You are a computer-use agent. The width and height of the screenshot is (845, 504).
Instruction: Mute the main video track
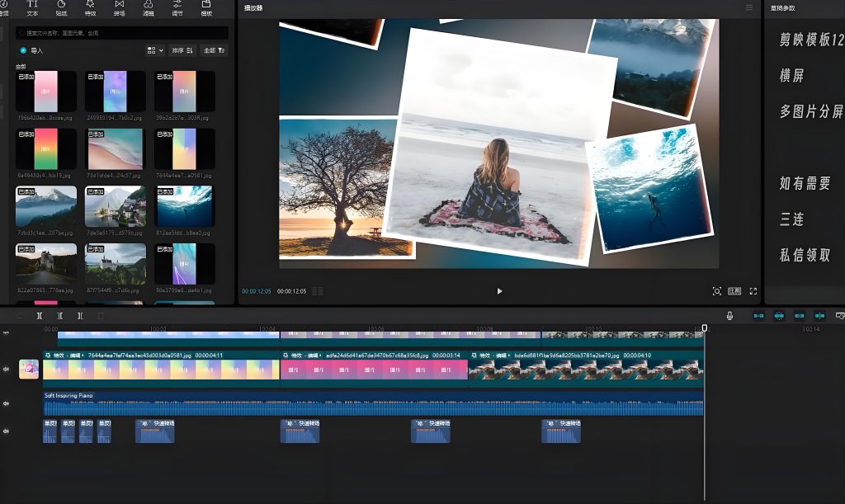point(7,369)
